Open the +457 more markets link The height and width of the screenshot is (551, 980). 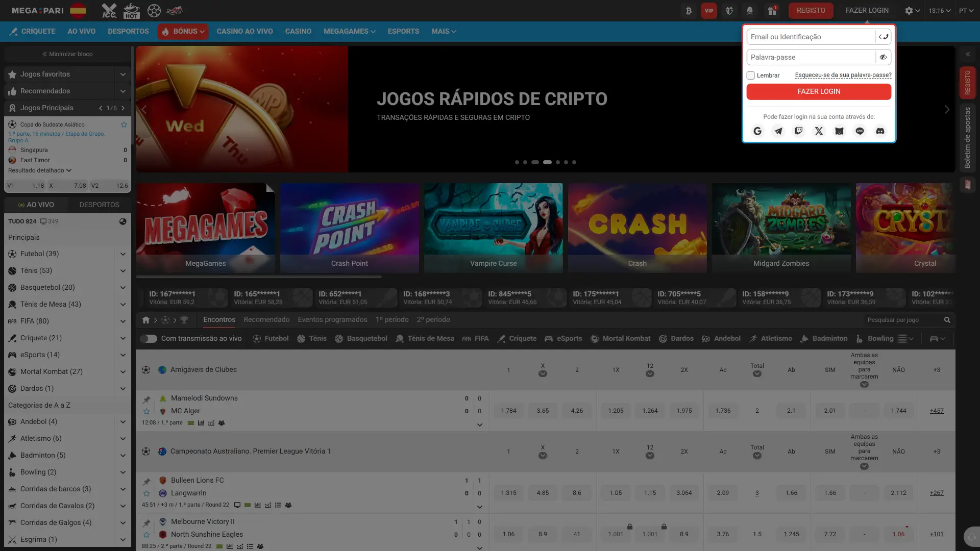(x=937, y=411)
